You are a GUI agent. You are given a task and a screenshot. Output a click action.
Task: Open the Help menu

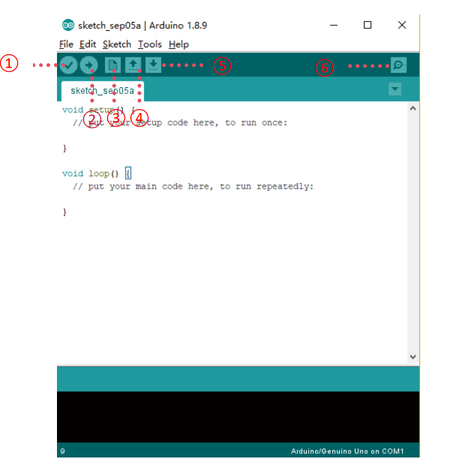[x=178, y=45]
